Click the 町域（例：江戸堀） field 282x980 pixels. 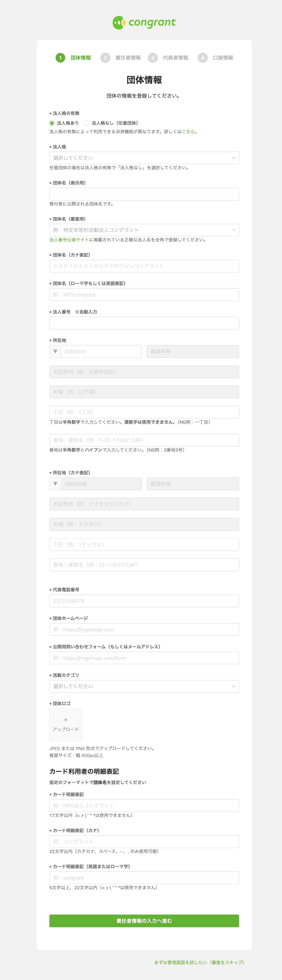[x=144, y=392]
